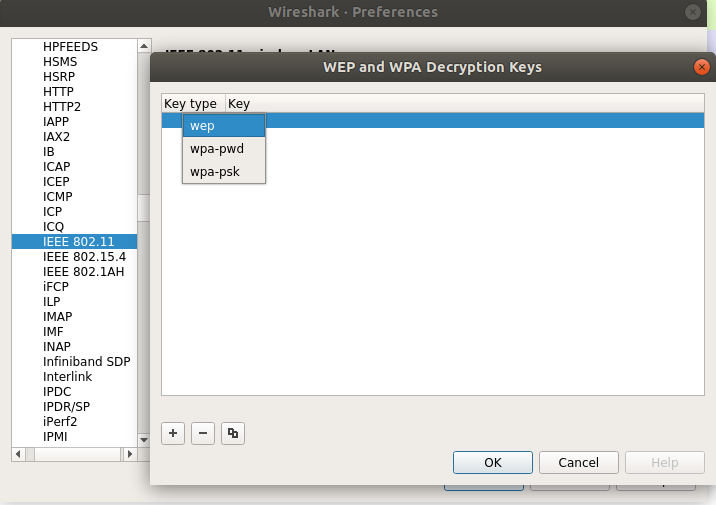This screenshot has height=505, width=716.
Task: Remove the selected key entry
Action: coord(203,433)
